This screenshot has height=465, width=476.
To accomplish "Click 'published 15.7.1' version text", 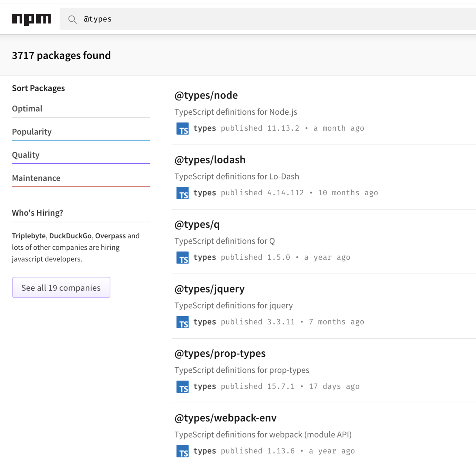I will point(258,386).
